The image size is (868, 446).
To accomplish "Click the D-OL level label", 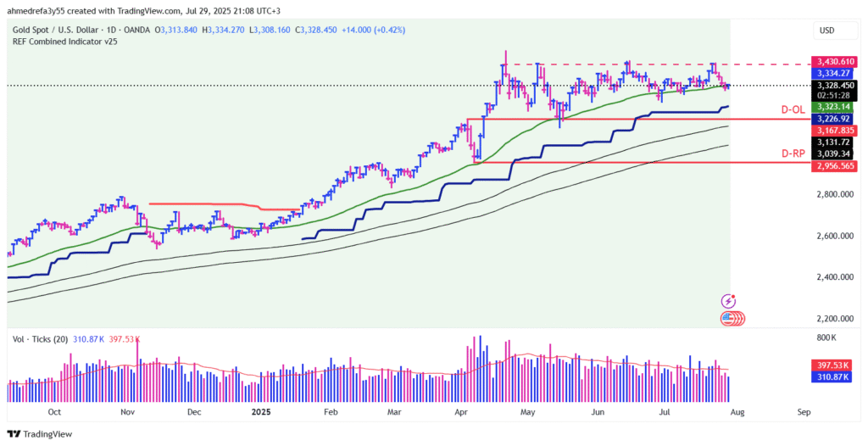I will (x=793, y=110).
